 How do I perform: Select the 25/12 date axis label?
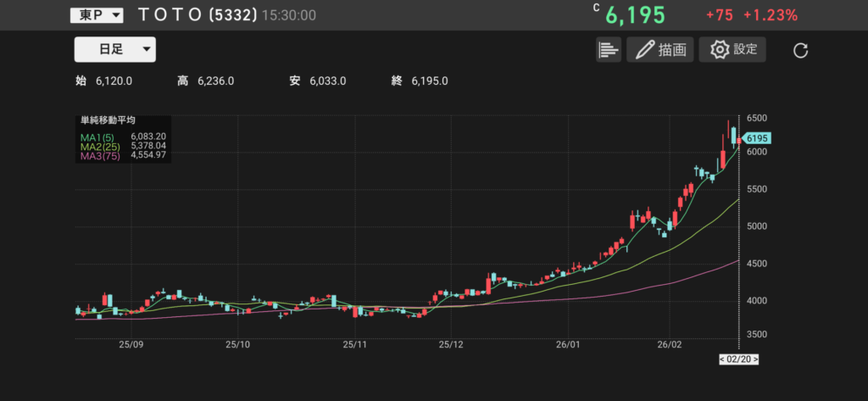click(451, 346)
